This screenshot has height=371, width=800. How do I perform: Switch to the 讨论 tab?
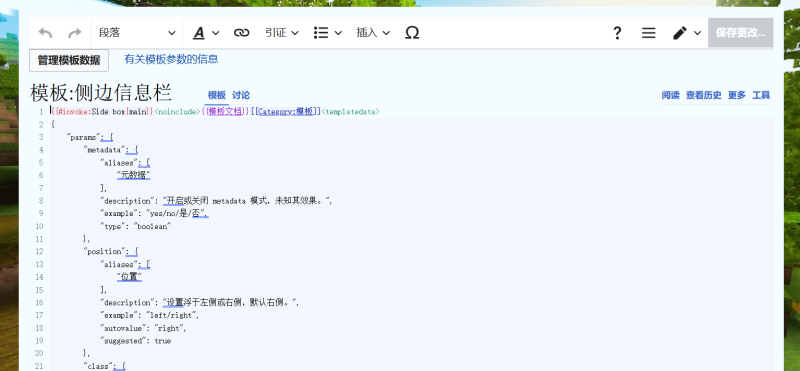coord(241,95)
